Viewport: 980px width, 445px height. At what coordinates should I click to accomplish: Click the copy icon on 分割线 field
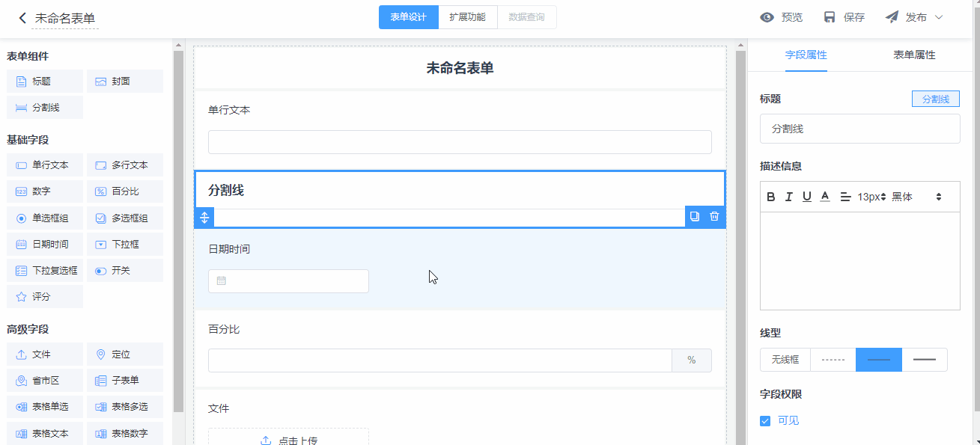(x=695, y=217)
